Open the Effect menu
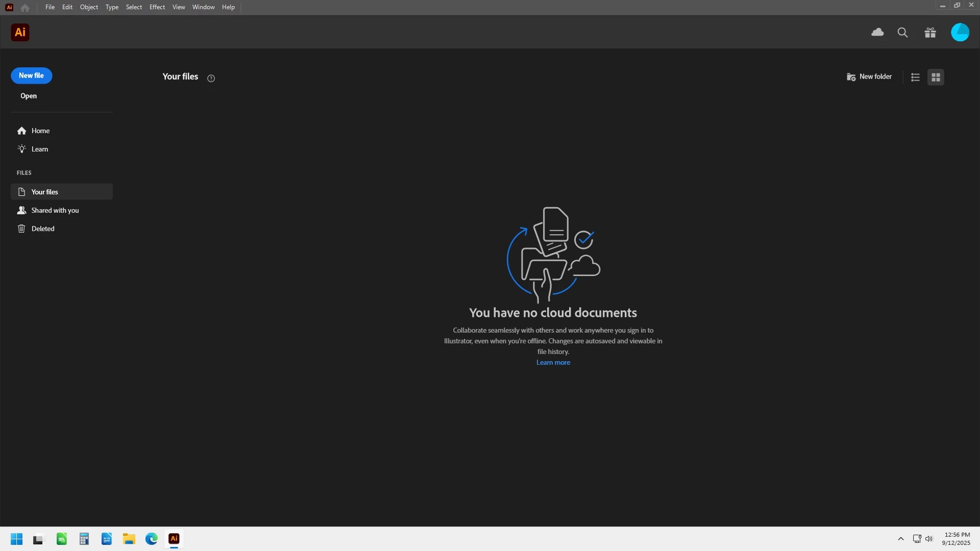980x551 pixels. (157, 7)
